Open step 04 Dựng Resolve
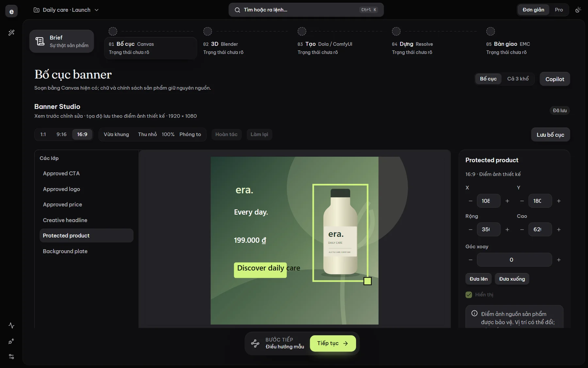588x368 pixels. [x=434, y=48]
